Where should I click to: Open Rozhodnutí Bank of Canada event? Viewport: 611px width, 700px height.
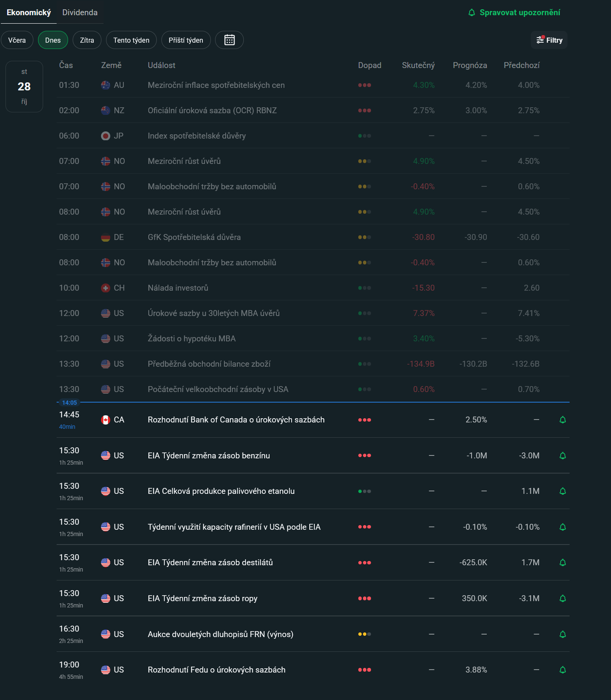click(x=236, y=420)
